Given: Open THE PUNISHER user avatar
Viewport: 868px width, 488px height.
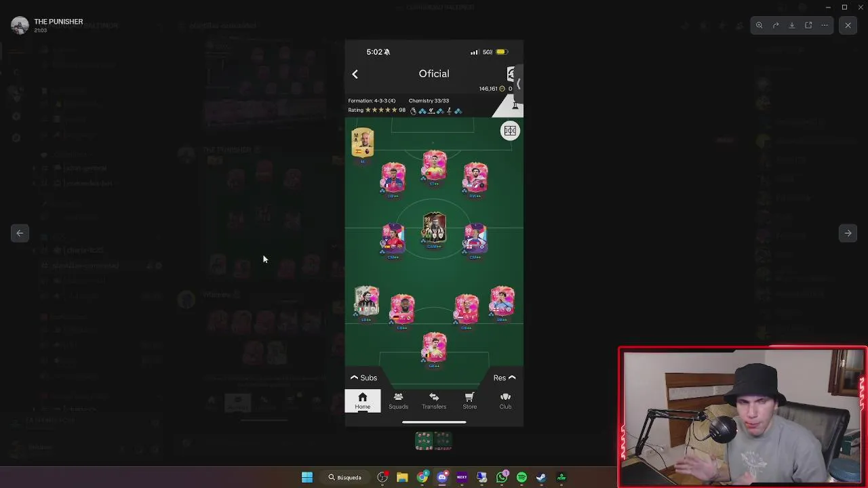Looking at the screenshot, I should 20,25.
